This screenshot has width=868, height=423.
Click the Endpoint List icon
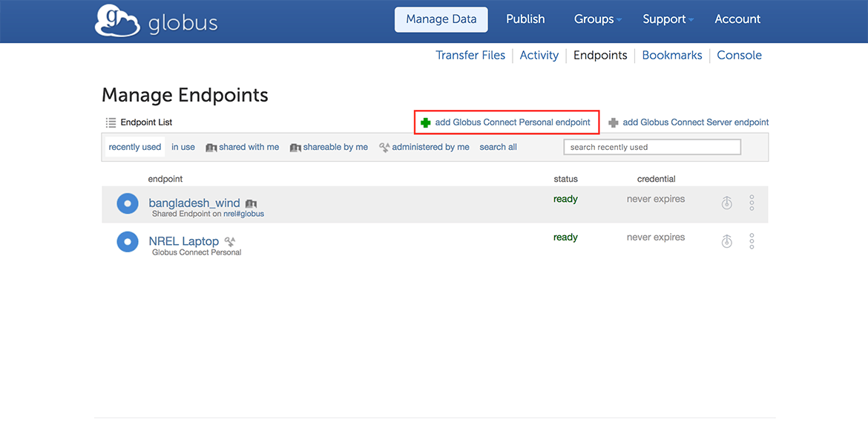coord(111,122)
